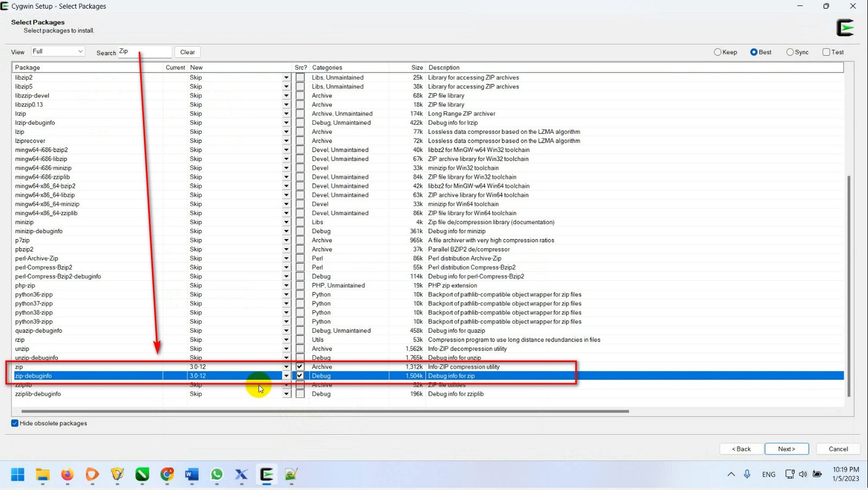Image resolution: width=868 pixels, height=490 pixels.
Task: Click the Categories column header
Action: (349, 68)
